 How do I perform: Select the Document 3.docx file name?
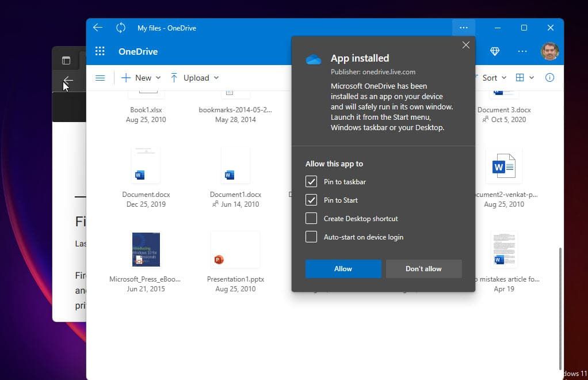[x=504, y=110]
